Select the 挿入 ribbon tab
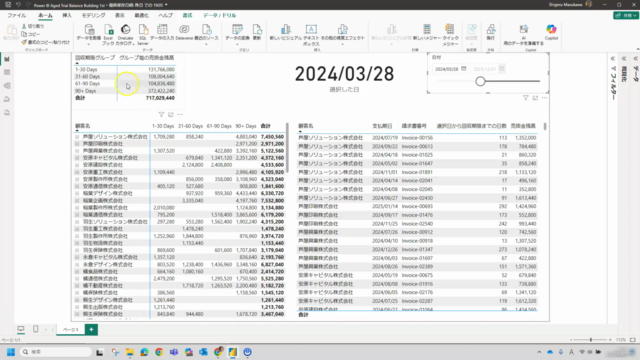This screenshot has width=640, height=360. click(x=67, y=16)
